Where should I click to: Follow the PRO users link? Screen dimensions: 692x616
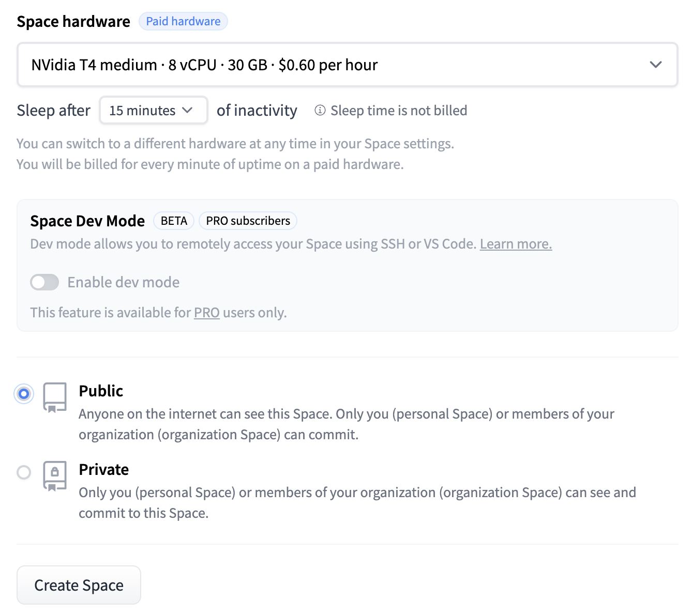click(x=206, y=312)
